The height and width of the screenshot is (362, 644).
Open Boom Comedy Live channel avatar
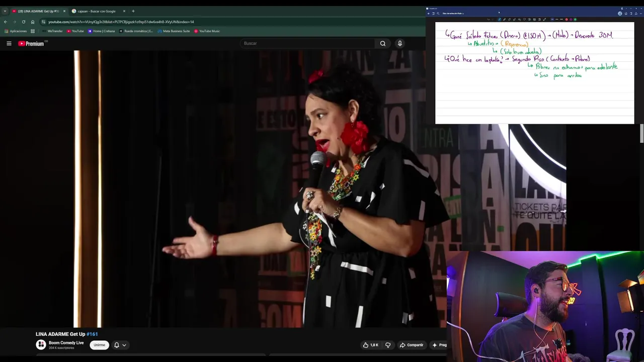click(x=41, y=344)
